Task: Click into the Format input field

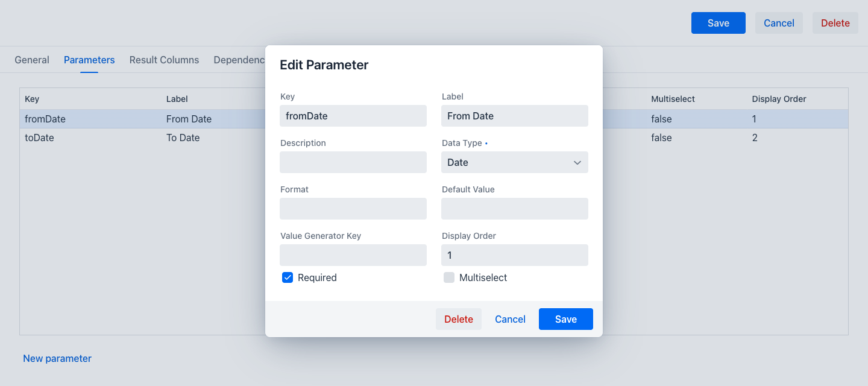Action: click(x=353, y=209)
